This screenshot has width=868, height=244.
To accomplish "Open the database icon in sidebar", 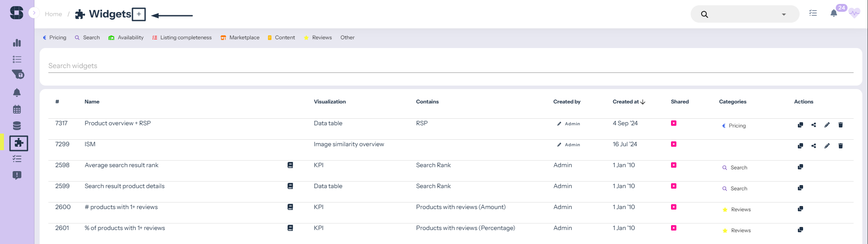I will (17, 126).
